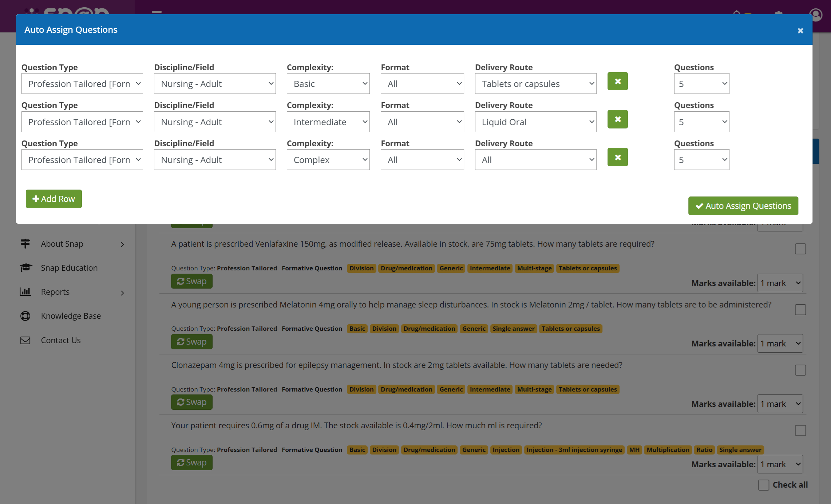The height and width of the screenshot is (504, 831).
Task: Click the green Auto Assign Questions button
Action: click(743, 206)
